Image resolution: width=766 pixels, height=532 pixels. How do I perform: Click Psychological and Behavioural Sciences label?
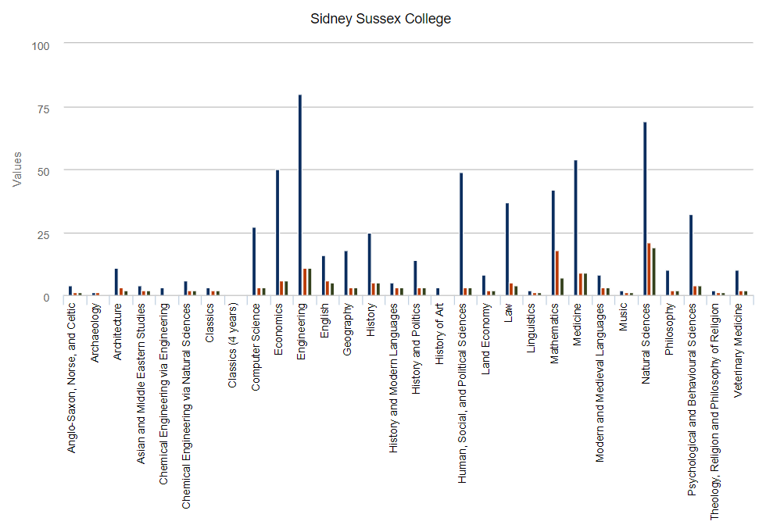point(692,400)
